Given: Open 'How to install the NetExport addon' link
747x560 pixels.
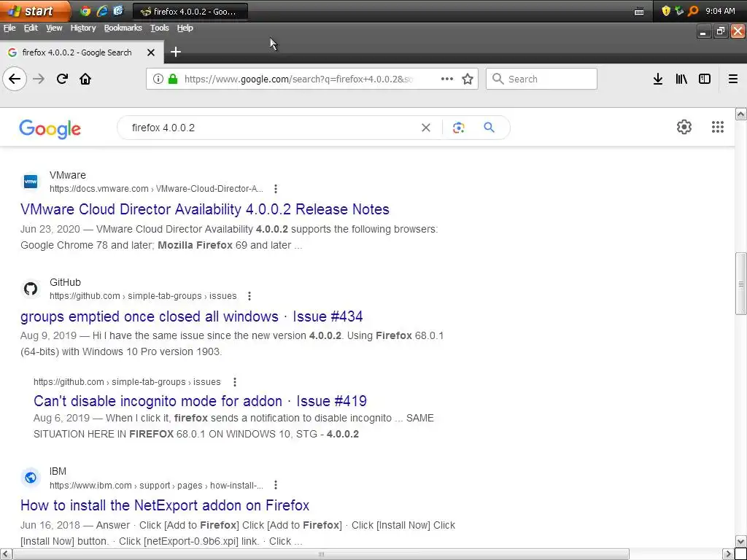Looking at the screenshot, I should click(x=165, y=505).
